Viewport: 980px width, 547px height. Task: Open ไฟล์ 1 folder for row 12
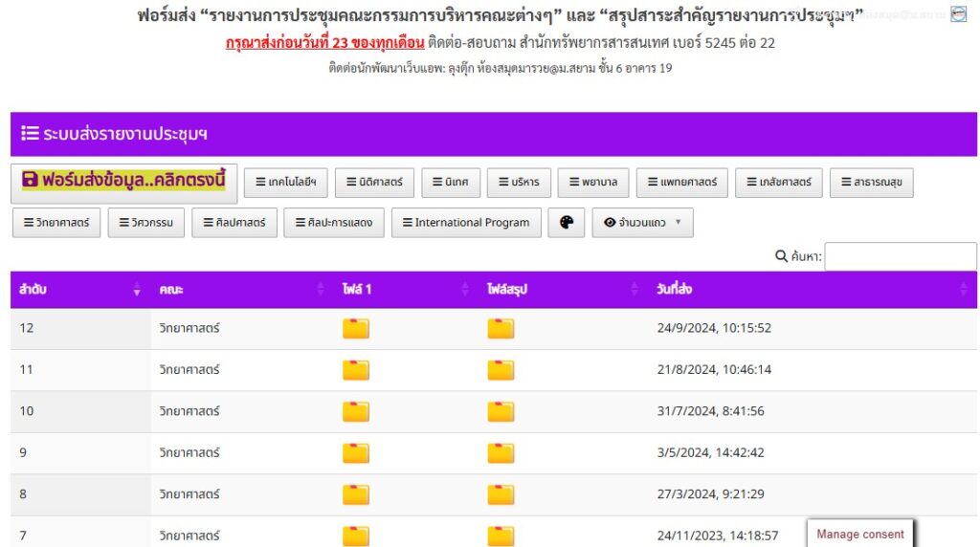(356, 328)
